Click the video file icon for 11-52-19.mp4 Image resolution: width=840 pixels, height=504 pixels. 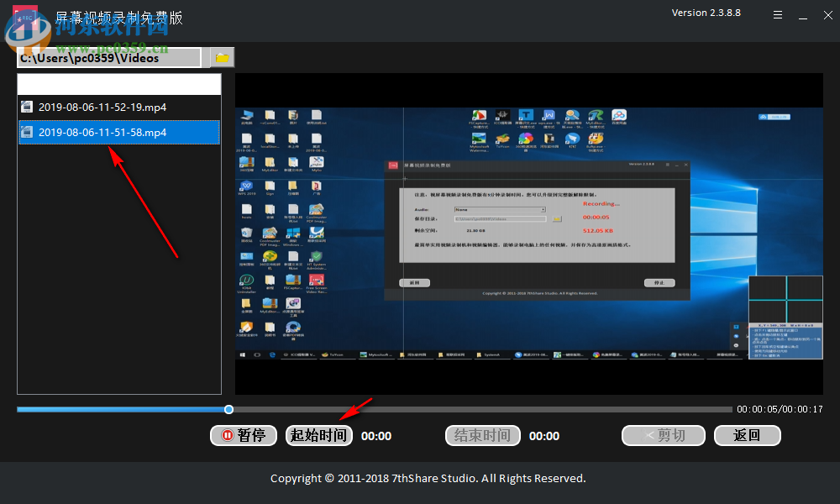click(x=26, y=107)
